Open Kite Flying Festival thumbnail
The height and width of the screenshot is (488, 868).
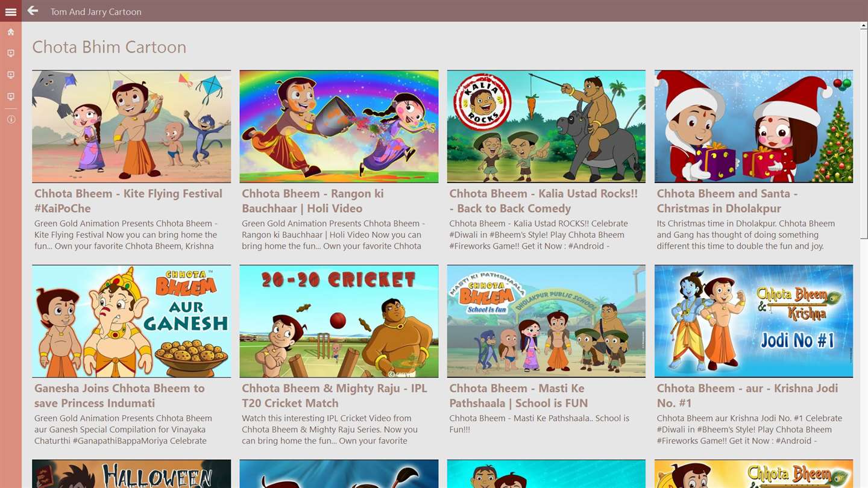coord(131,127)
